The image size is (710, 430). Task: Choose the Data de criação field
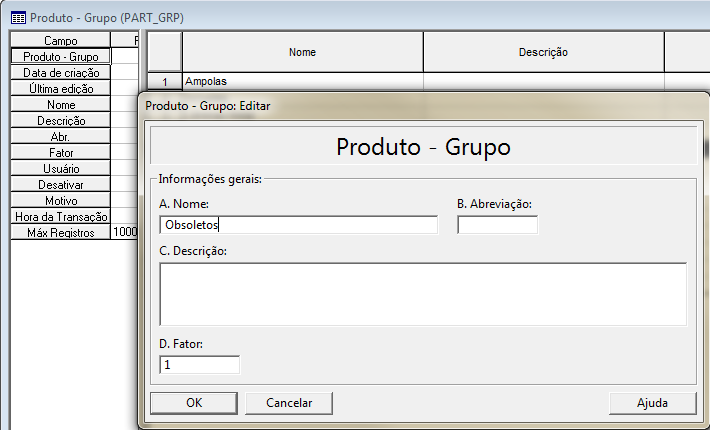(x=61, y=73)
